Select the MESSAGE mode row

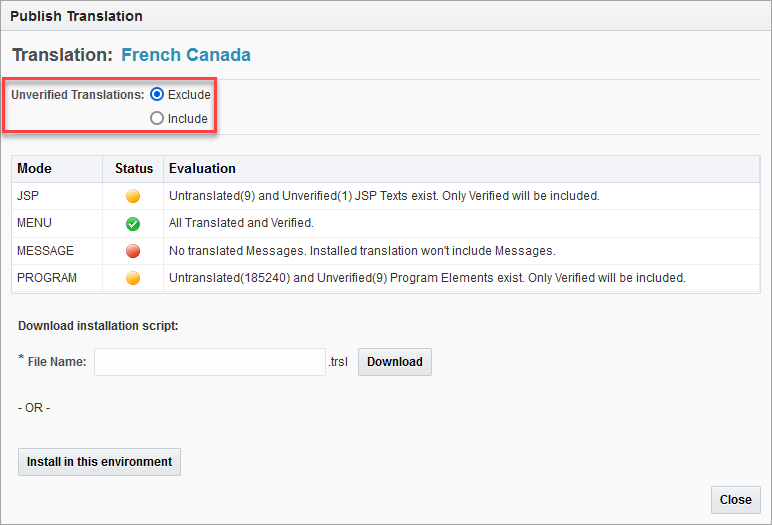(386, 251)
